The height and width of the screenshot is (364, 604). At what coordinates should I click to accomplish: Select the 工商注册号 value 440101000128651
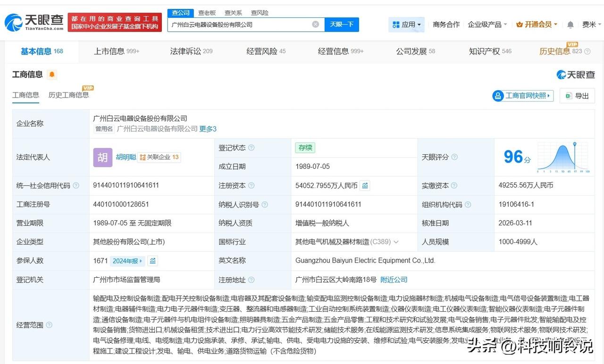pos(121,205)
